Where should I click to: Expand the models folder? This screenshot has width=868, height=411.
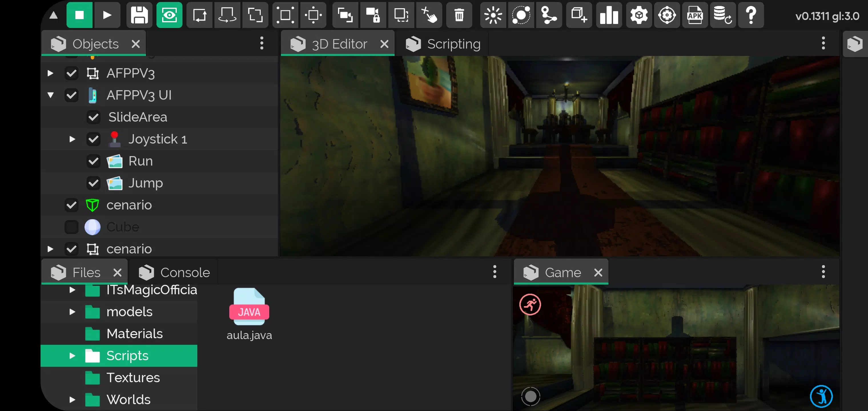[x=72, y=312]
